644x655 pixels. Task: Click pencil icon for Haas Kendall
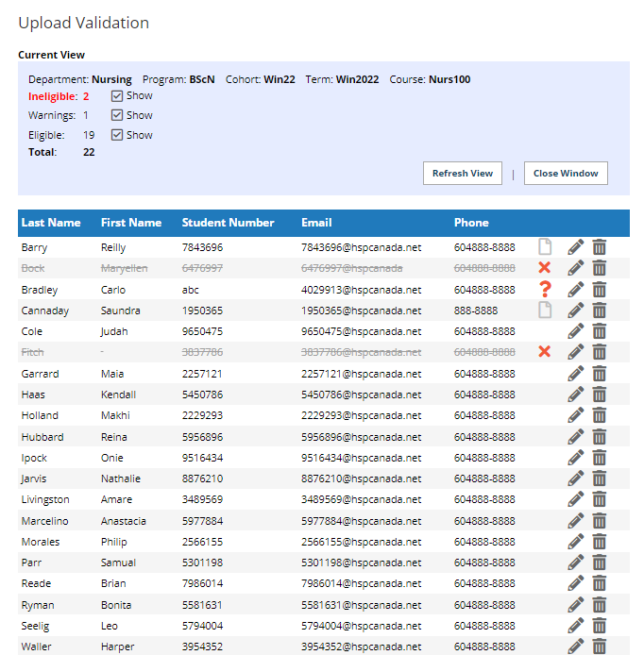point(575,395)
